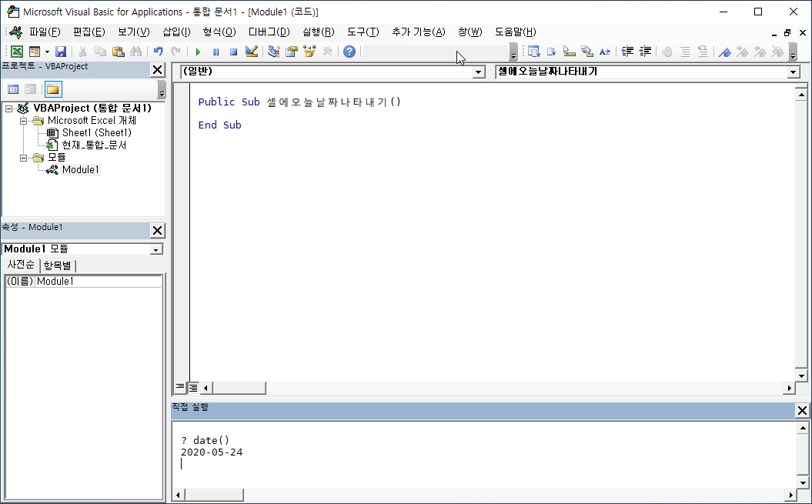Viewport: 812px width, 504px height.
Task: Close the 프로젝트 - VBAProject panel
Action: pyautogui.click(x=158, y=70)
